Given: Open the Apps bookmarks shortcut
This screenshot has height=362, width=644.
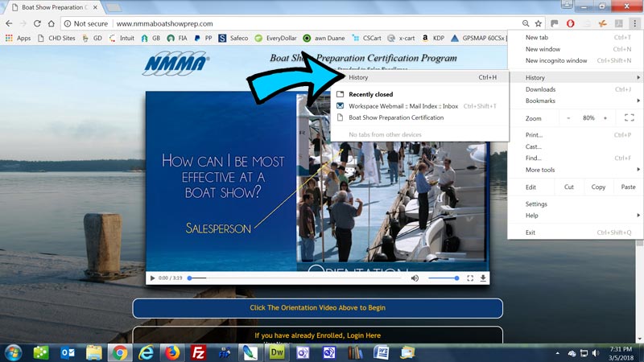Looking at the screenshot, I should pyautogui.click(x=18, y=38).
